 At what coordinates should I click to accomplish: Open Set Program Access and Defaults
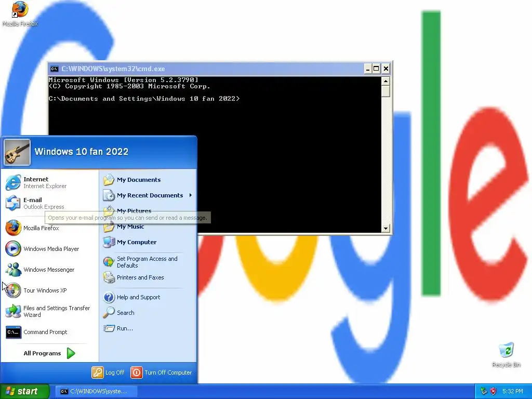coord(148,262)
